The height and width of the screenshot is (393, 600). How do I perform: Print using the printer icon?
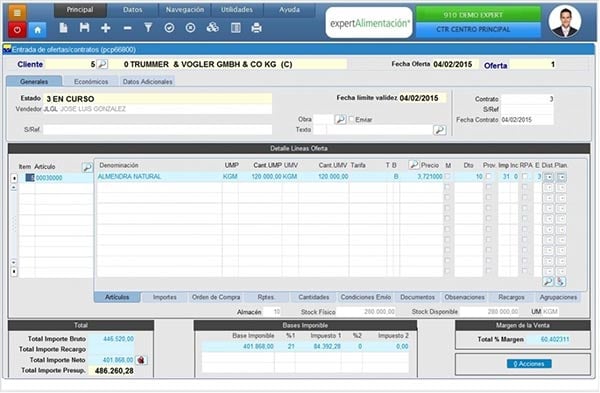[256, 28]
